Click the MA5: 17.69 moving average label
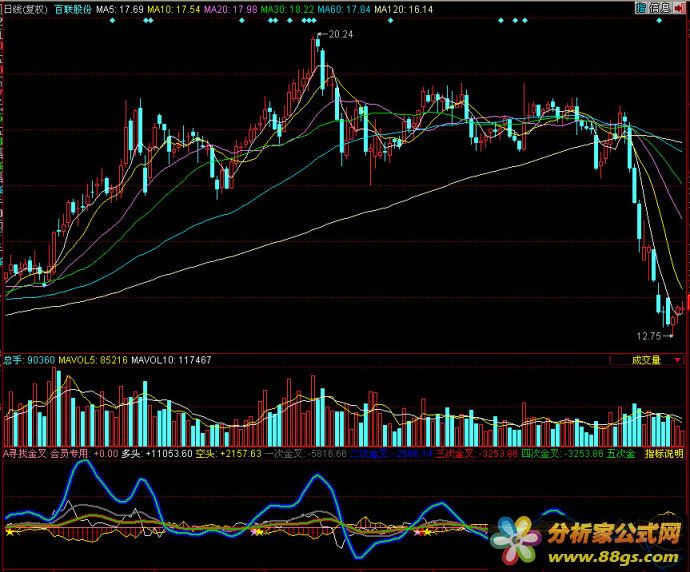Image resolution: width=690 pixels, height=572 pixels. click(120, 9)
